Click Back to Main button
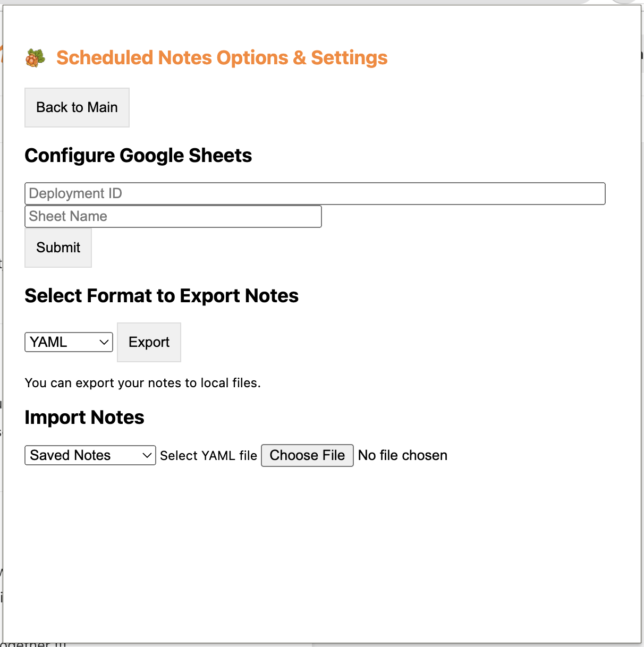Viewport: 644px width, 647px height. tap(77, 107)
